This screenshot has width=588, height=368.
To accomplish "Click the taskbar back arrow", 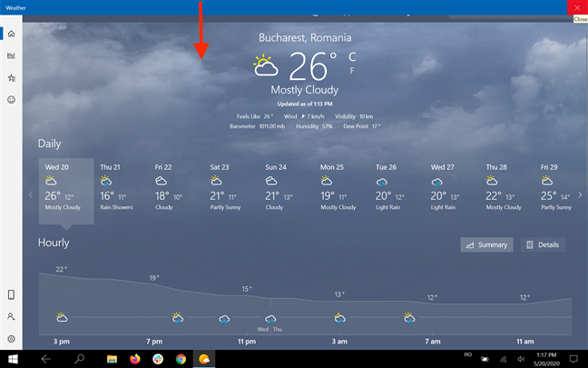I will pos(45,359).
